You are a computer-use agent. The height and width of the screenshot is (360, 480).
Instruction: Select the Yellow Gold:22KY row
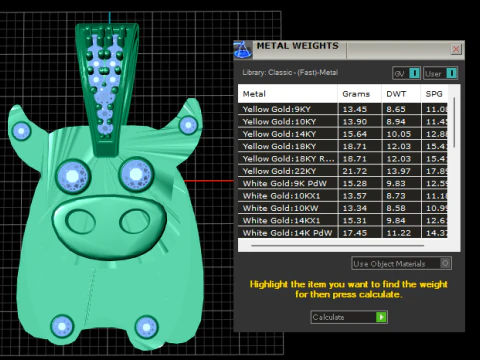[x=343, y=171]
